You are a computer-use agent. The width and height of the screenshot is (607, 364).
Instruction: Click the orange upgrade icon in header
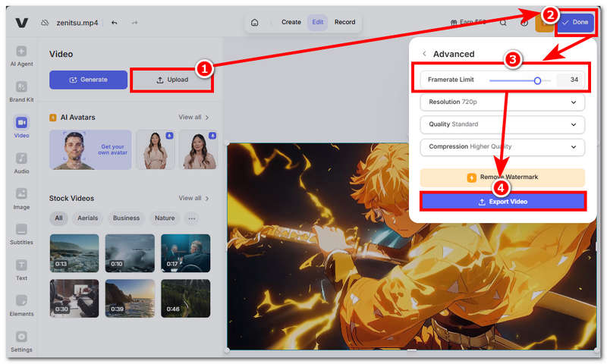544,23
